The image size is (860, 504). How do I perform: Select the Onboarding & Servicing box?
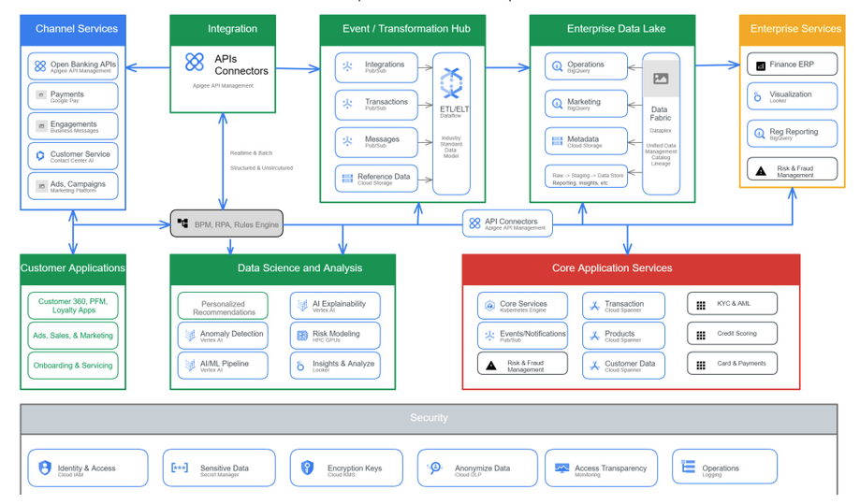(73, 366)
